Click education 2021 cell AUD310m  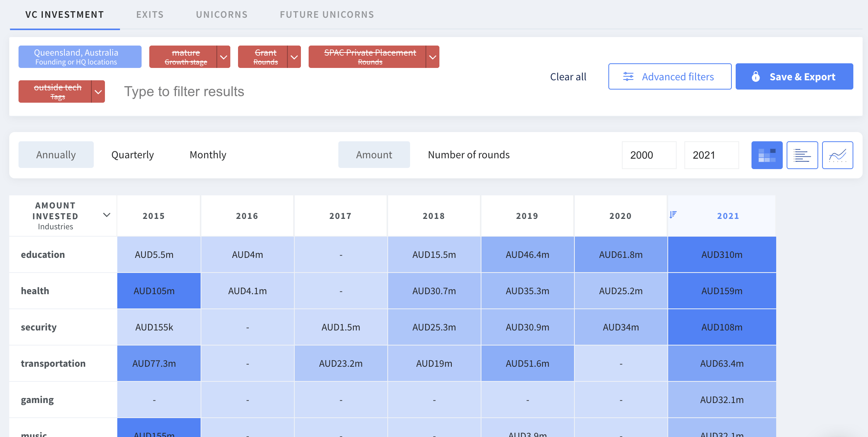(722, 254)
